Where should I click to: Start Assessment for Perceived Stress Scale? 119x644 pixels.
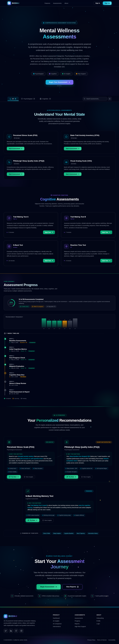(16, 148)
